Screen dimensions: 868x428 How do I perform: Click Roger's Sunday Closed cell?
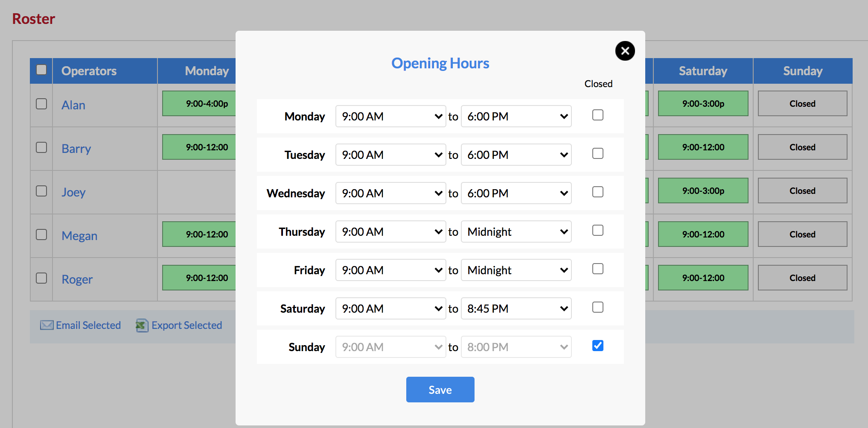click(x=802, y=278)
